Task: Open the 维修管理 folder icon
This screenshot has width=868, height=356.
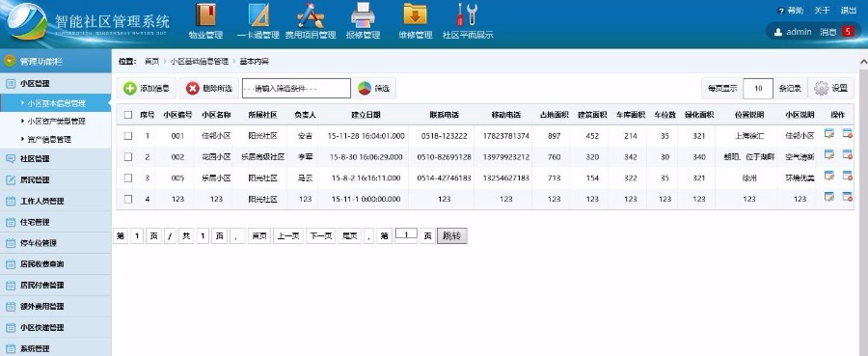Action: (x=415, y=15)
